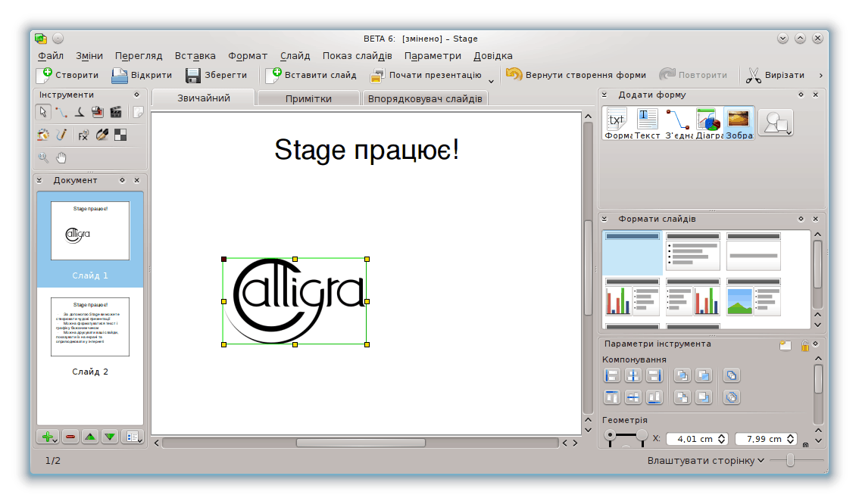Open the Вставка menu

point(195,55)
